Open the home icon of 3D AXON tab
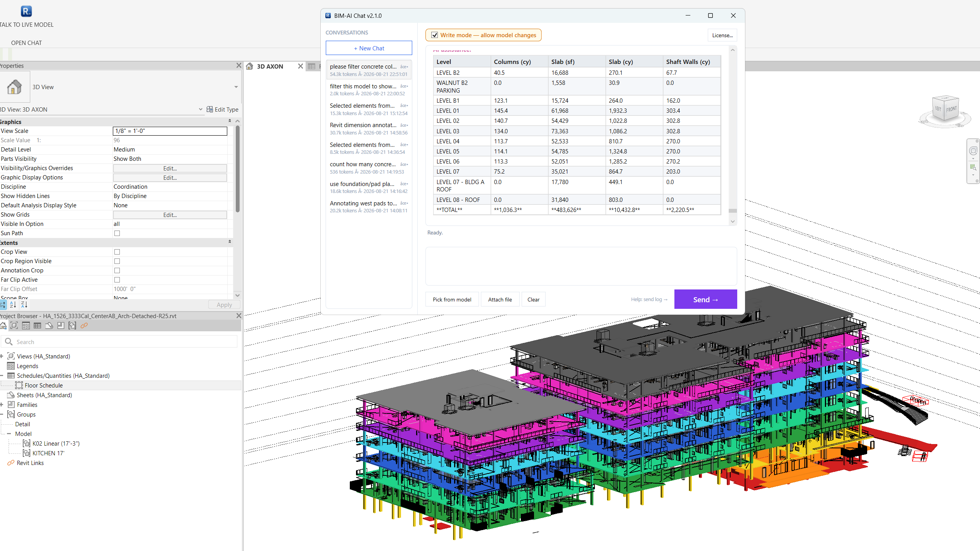The height and width of the screenshot is (551, 980). 250,66
